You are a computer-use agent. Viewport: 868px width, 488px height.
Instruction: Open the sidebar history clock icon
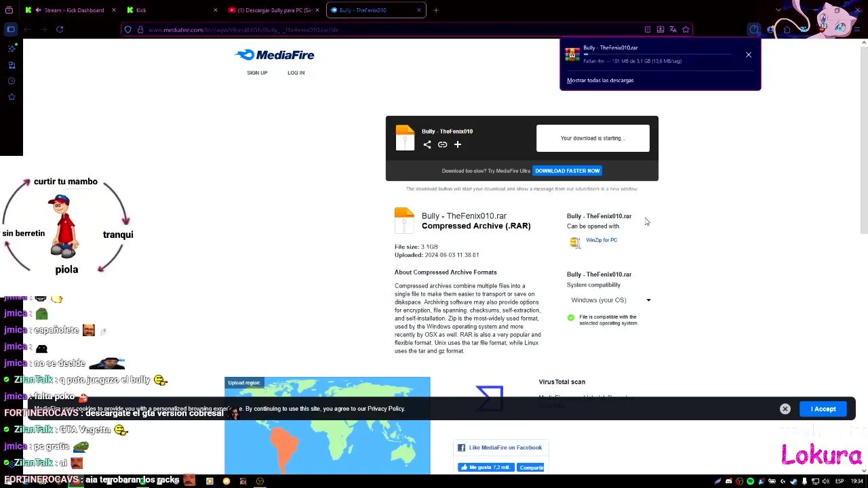click(x=12, y=81)
